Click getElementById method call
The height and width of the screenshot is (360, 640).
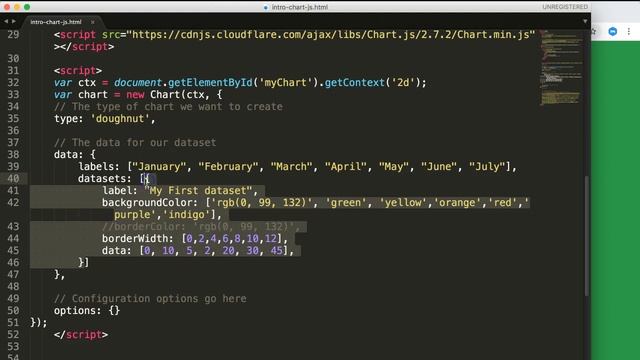[x=210, y=83]
